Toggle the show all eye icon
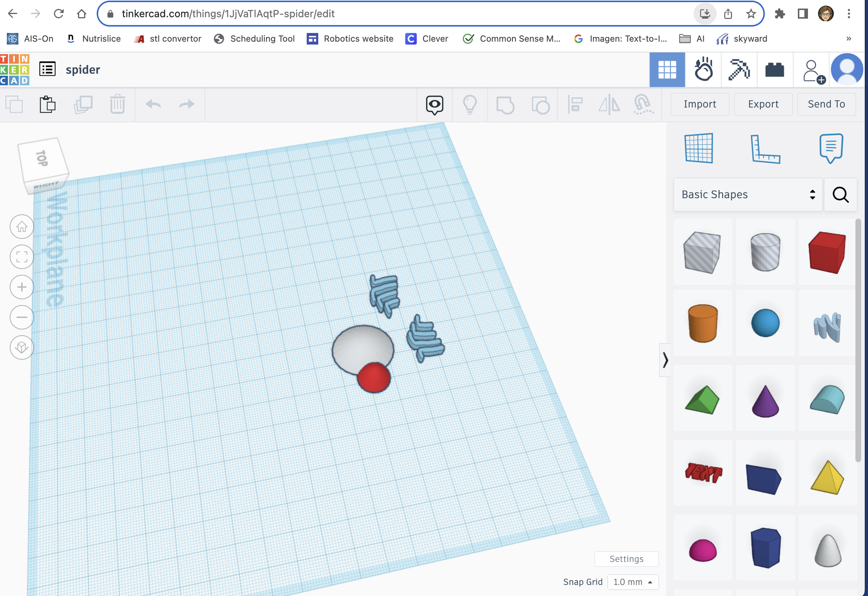The width and height of the screenshot is (868, 596). click(434, 104)
